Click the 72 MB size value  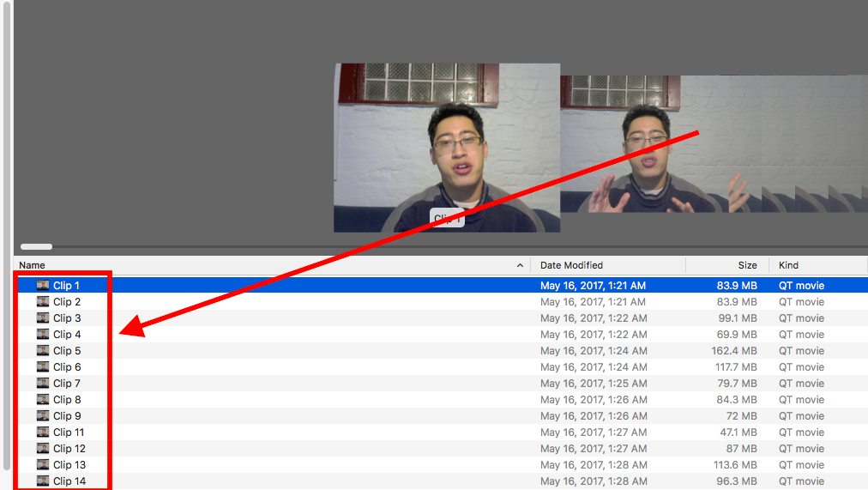click(742, 415)
